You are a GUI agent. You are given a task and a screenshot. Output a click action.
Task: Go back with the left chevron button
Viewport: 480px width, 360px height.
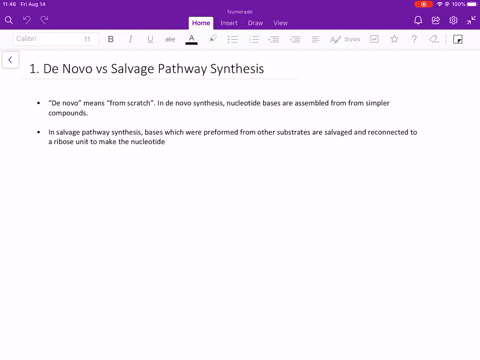coord(10,60)
